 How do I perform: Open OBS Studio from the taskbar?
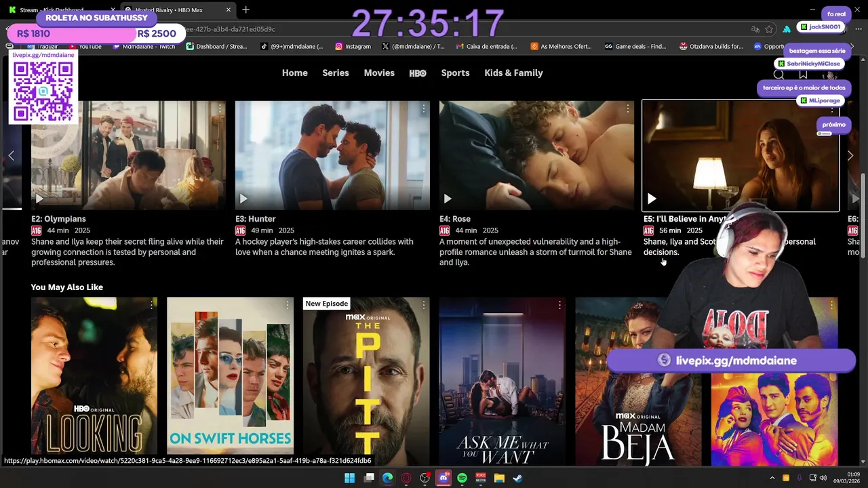(x=425, y=478)
